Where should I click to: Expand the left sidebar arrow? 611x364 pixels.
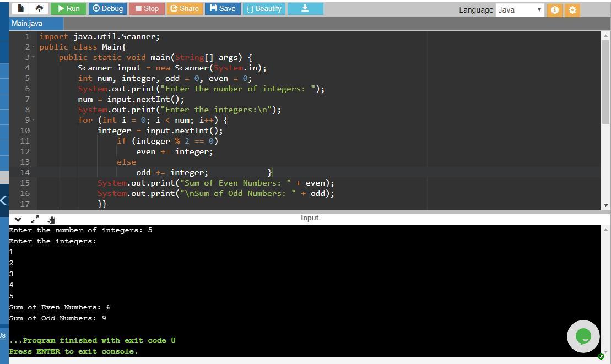point(3,200)
